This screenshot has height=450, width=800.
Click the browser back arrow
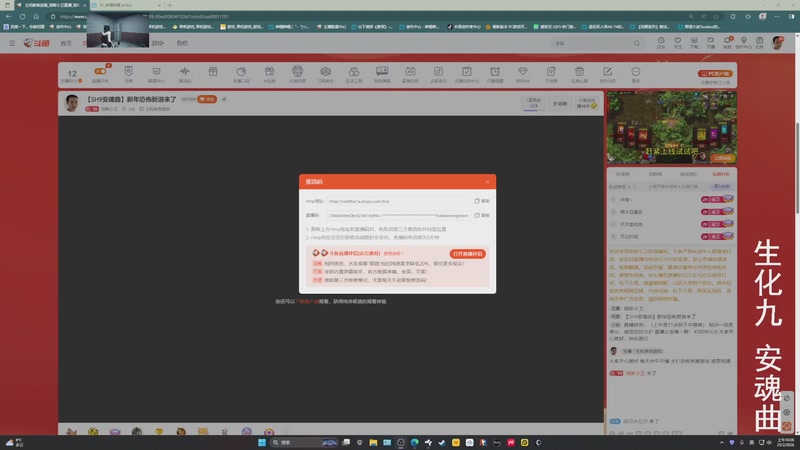point(9,16)
